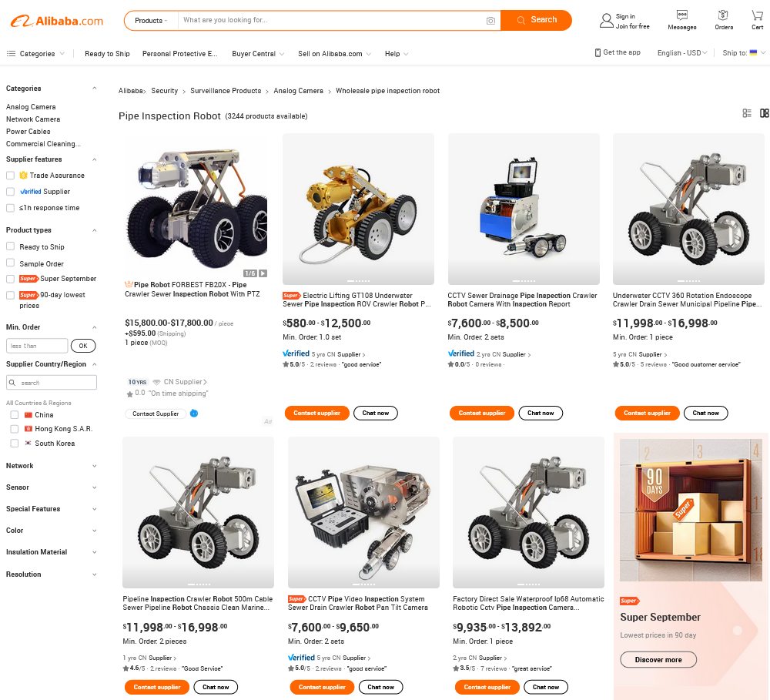This screenshot has width=770, height=700.
Task: Click the Discover more button
Action: [x=658, y=660]
